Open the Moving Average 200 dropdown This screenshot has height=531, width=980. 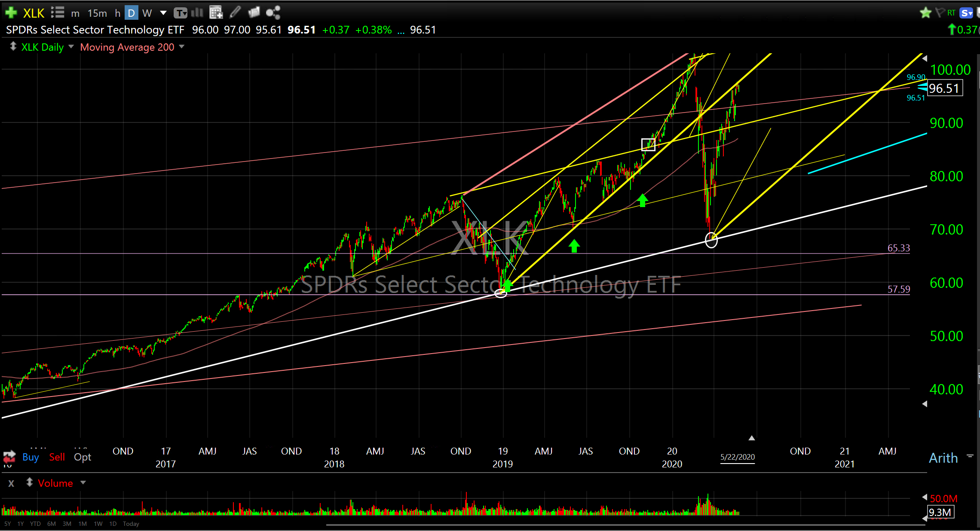click(x=182, y=47)
